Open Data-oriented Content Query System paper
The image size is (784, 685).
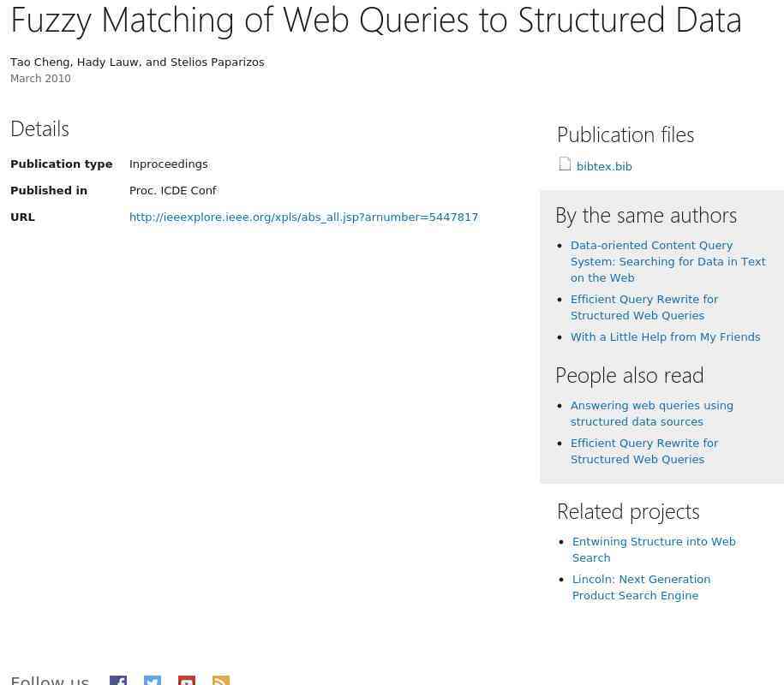coord(667,261)
